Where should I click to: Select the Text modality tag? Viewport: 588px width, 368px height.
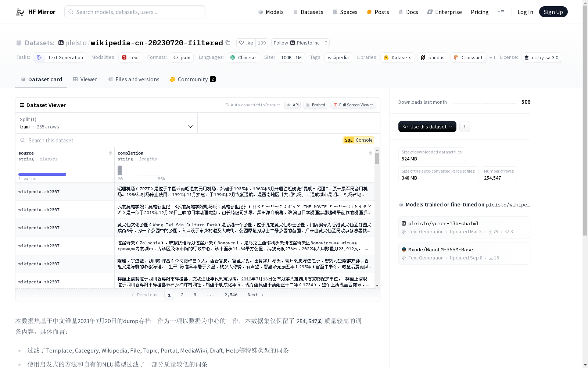(x=130, y=57)
